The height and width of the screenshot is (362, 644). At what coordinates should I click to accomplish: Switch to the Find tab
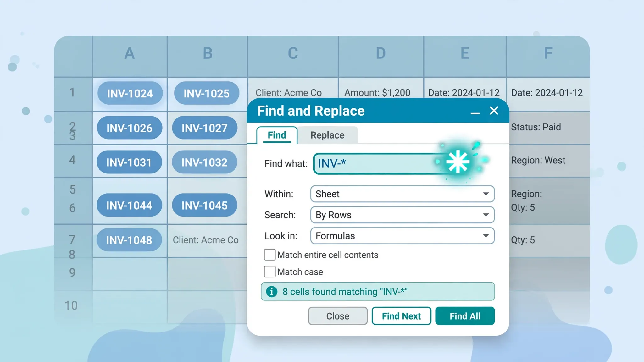(277, 135)
